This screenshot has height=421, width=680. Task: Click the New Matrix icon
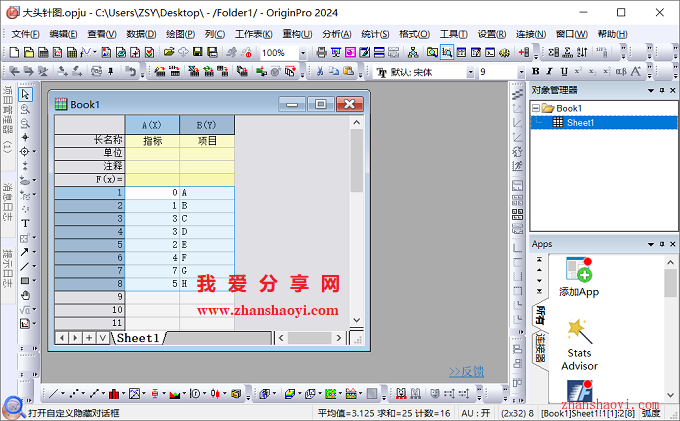72,53
